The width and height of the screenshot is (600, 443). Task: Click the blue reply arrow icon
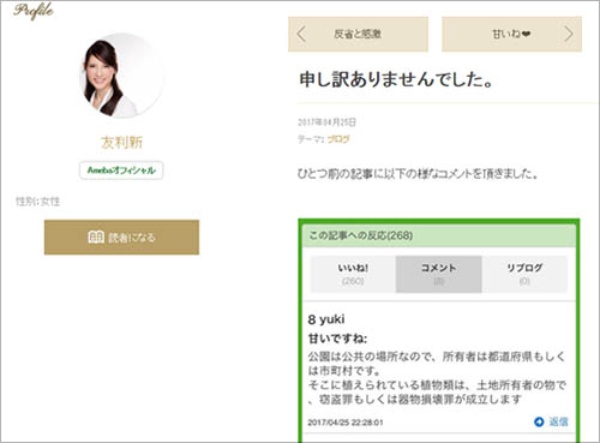click(539, 422)
